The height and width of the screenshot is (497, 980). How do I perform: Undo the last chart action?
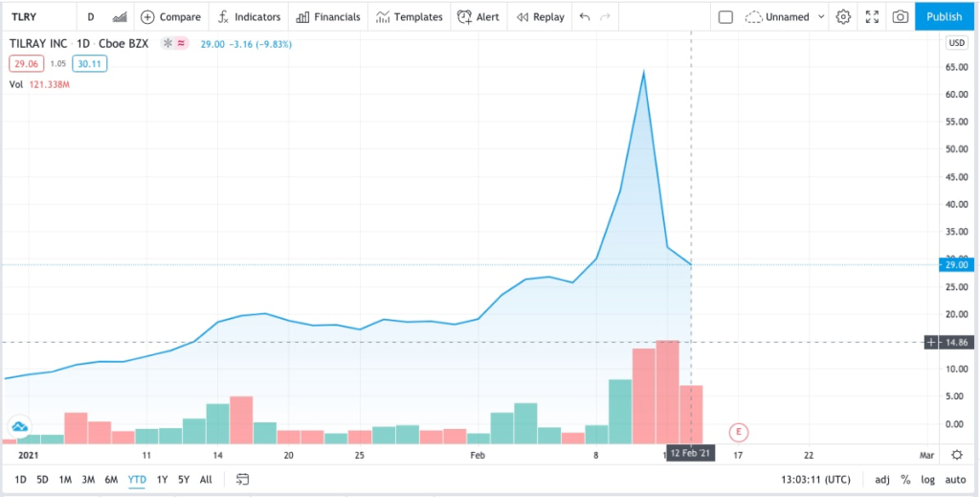(x=585, y=17)
